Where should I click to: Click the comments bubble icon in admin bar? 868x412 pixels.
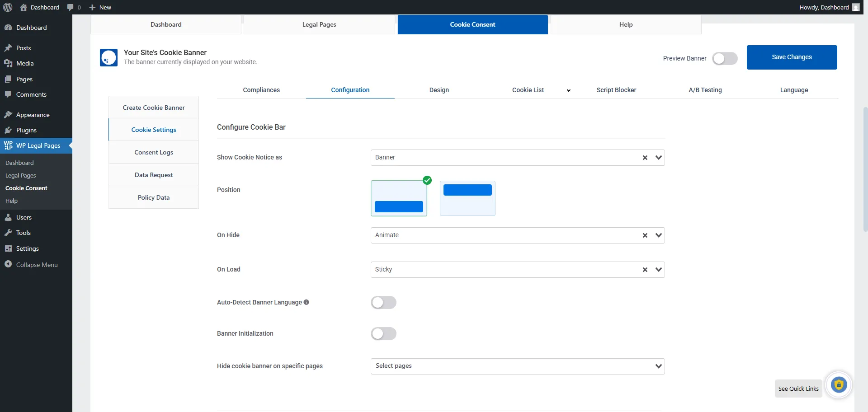pos(71,7)
